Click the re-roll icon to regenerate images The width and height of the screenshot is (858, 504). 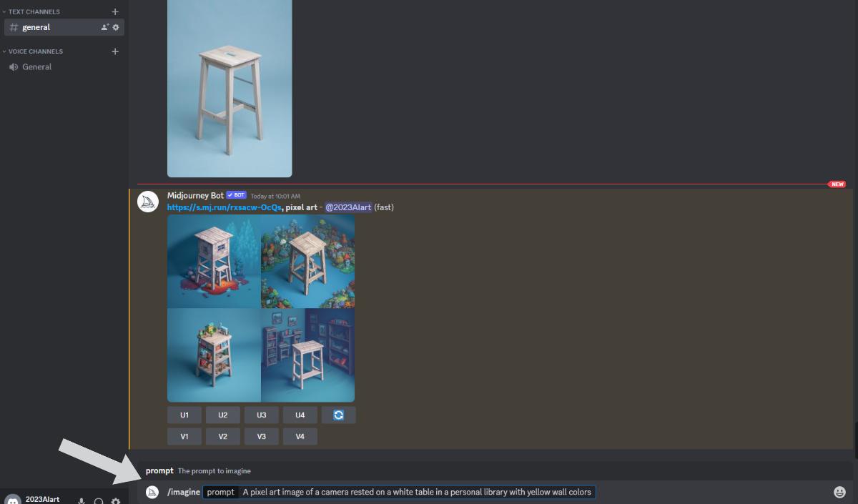click(338, 415)
